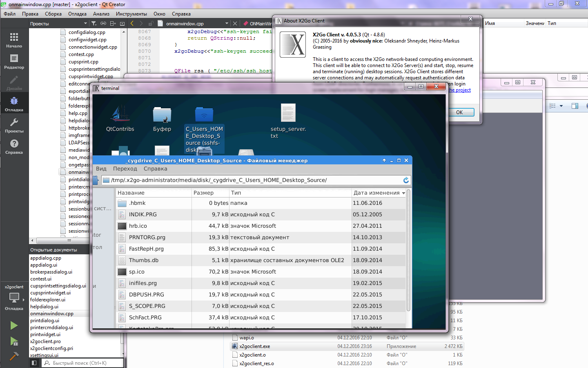Screen dimensions: 588x368
Task: Click the Имя column in debugger panel
Action: pyautogui.click(x=504, y=23)
